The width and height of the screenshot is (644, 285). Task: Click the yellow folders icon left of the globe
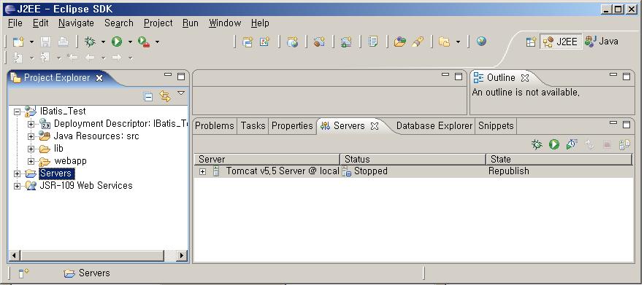(x=445, y=42)
